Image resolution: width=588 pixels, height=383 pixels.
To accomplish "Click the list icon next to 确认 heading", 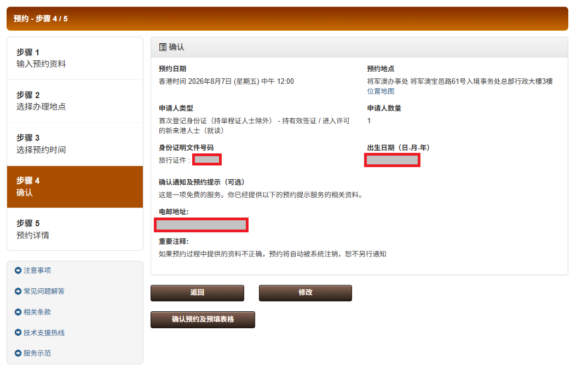I will [163, 47].
